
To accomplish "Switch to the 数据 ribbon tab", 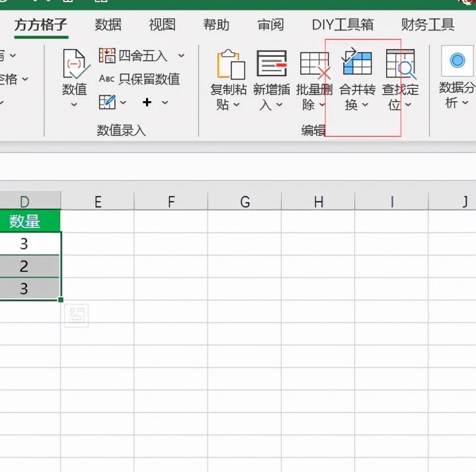I will coord(108,25).
